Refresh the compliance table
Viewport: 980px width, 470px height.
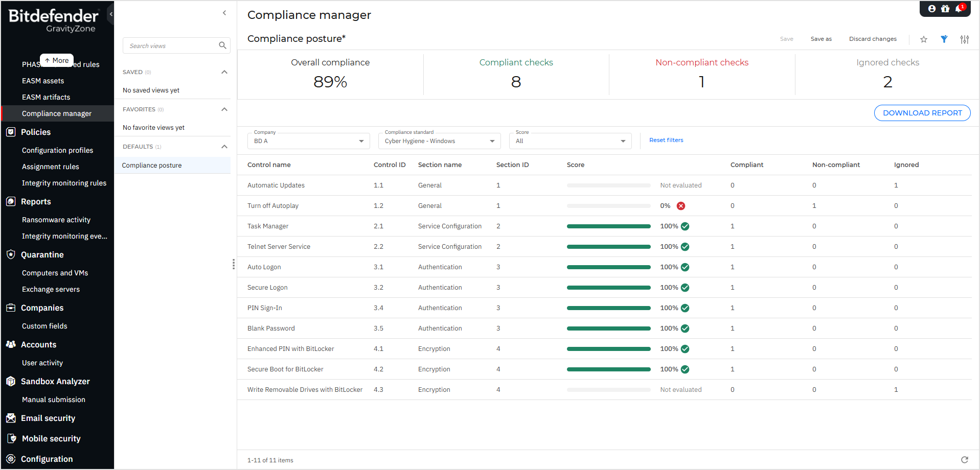click(x=965, y=459)
